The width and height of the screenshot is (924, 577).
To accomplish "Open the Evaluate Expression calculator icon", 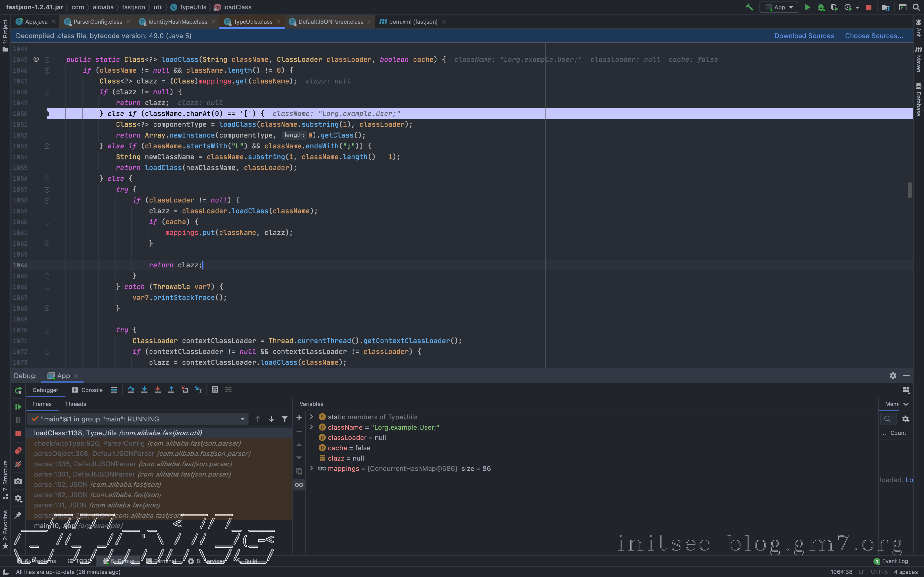I will click(x=215, y=390).
